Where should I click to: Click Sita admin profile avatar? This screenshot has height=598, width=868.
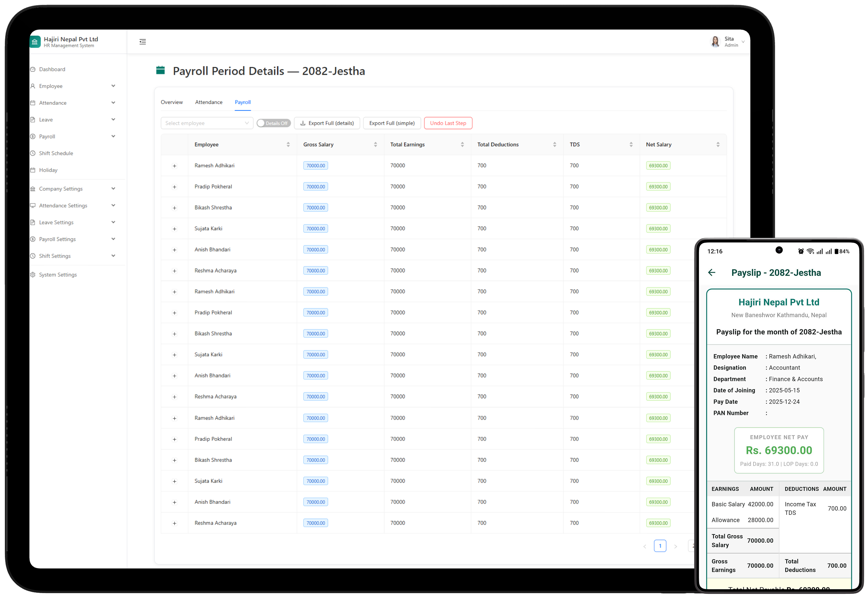coord(715,41)
